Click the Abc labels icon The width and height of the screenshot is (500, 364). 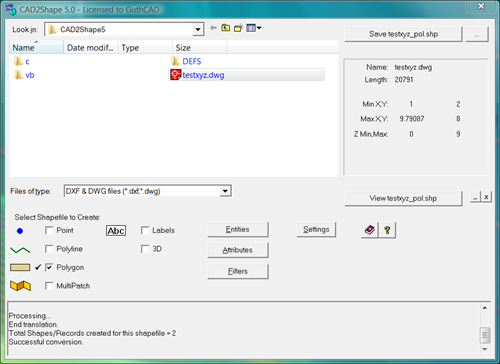116,231
